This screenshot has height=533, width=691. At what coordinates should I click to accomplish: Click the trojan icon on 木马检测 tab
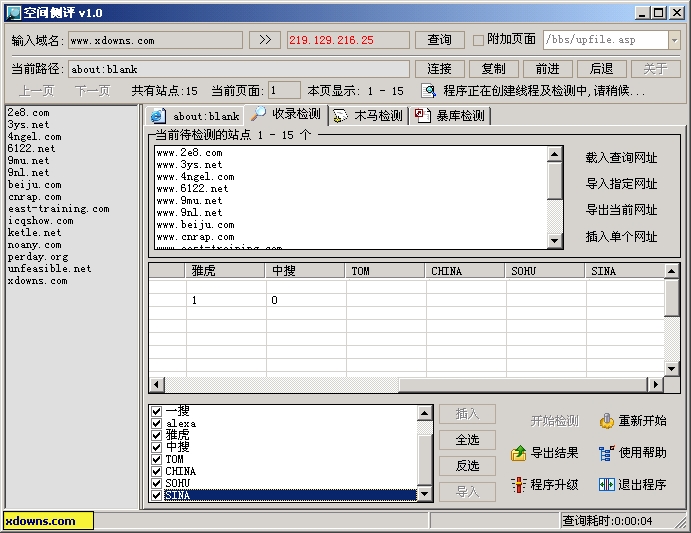pos(341,116)
